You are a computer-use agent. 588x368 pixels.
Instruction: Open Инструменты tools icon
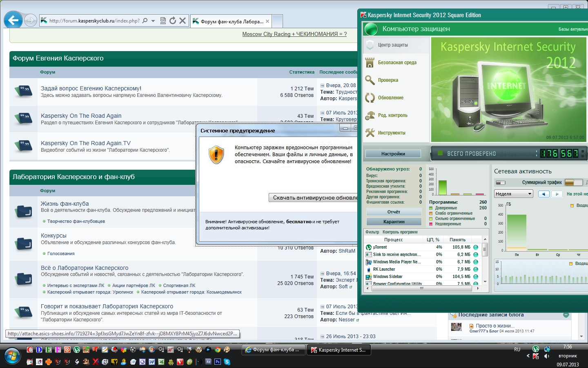[x=370, y=133]
